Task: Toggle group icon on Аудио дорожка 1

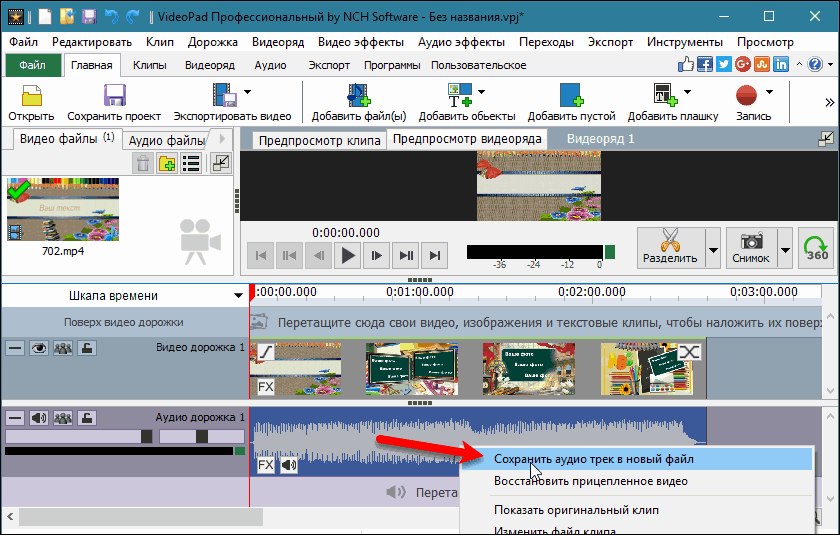Action: (63, 418)
